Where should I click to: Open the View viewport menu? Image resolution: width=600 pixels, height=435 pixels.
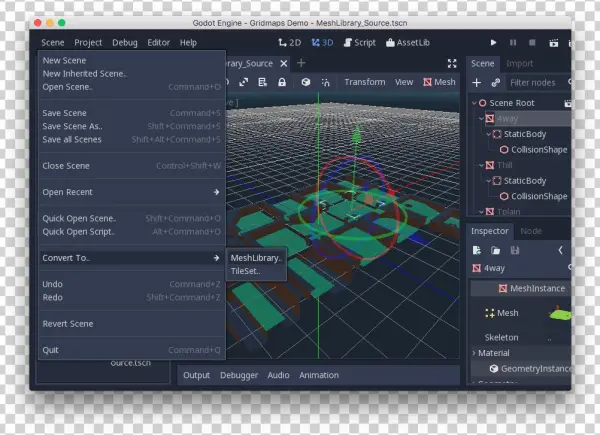click(x=404, y=82)
